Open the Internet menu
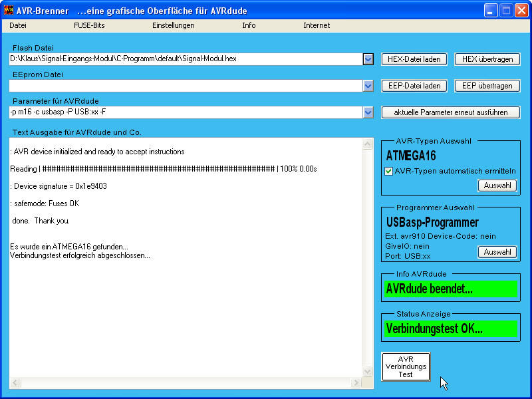The image size is (532, 399). (x=317, y=25)
